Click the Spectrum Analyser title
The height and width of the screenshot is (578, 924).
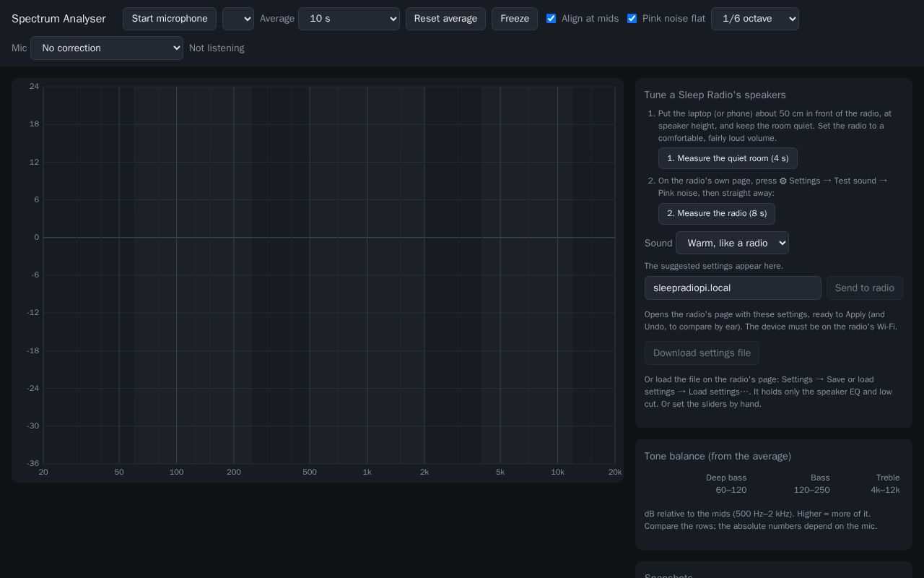pyautogui.click(x=58, y=19)
